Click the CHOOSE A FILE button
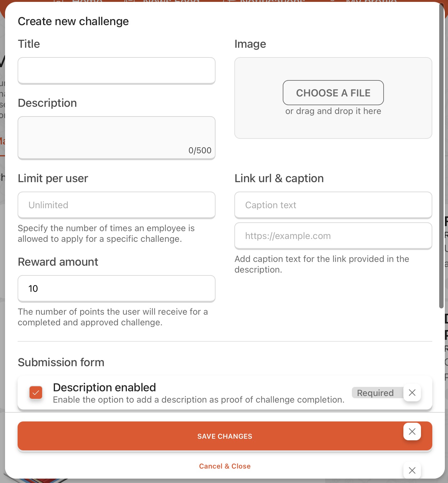Image resolution: width=448 pixels, height=483 pixels. (x=333, y=93)
